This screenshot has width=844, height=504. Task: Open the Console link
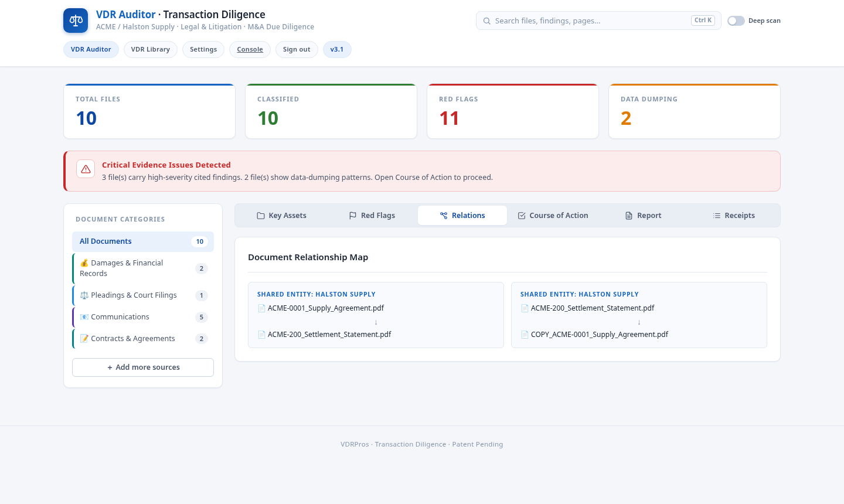pyautogui.click(x=250, y=49)
